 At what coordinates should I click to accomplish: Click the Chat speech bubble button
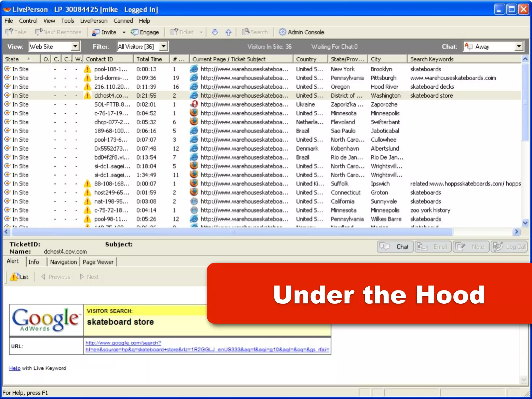coord(395,247)
